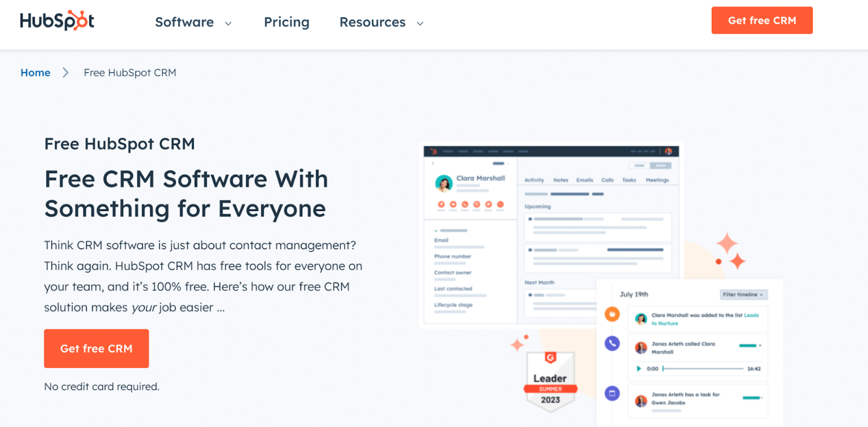Select the Activity tab in CRM mockup
The width and height of the screenshot is (868, 427).
click(534, 180)
